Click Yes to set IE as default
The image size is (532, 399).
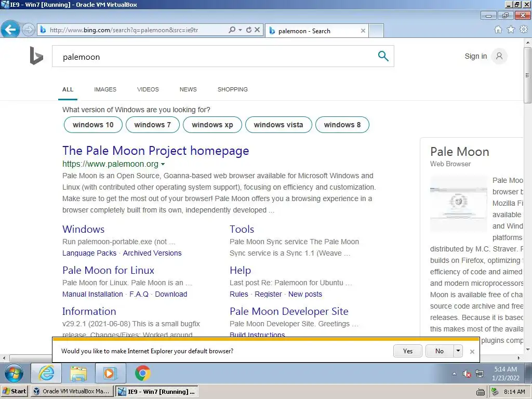[x=407, y=351]
